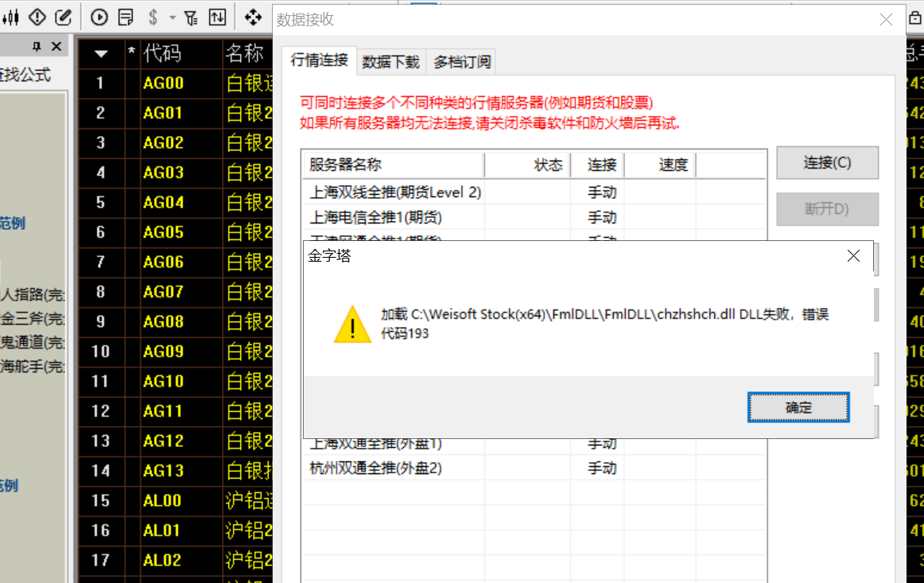The image size is (924, 583).
Task: Click the funnel filter list icon
Action: (191, 17)
